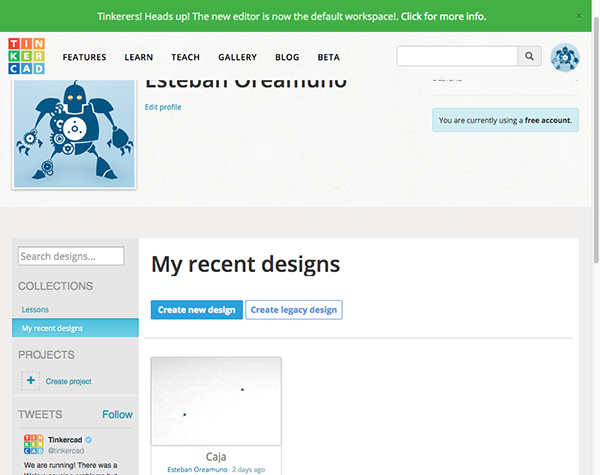Click the Create project link
This screenshot has height=475, width=600.
[68, 381]
